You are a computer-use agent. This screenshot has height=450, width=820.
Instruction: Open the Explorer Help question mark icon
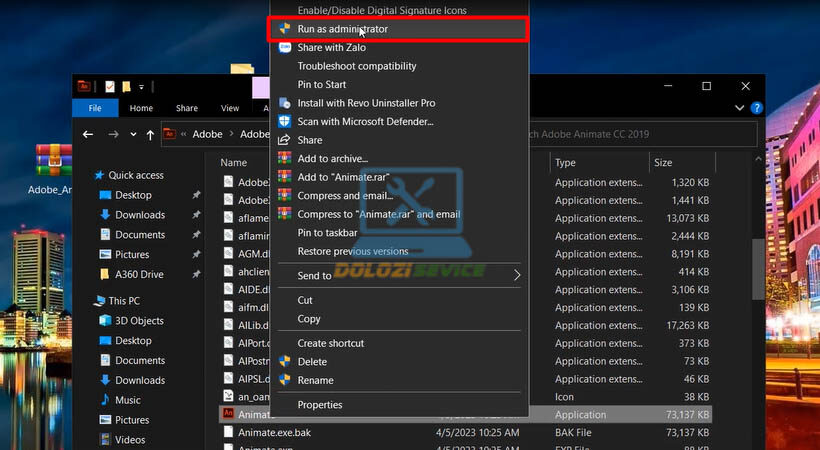(756, 108)
